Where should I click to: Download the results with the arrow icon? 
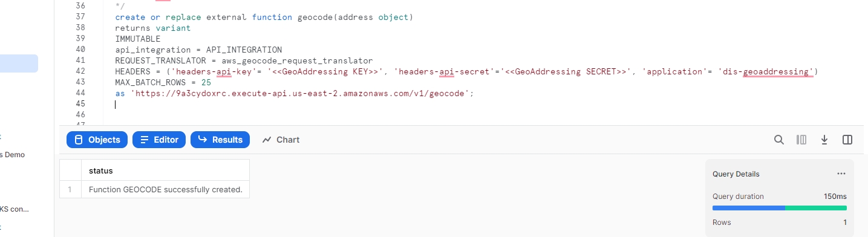824,140
